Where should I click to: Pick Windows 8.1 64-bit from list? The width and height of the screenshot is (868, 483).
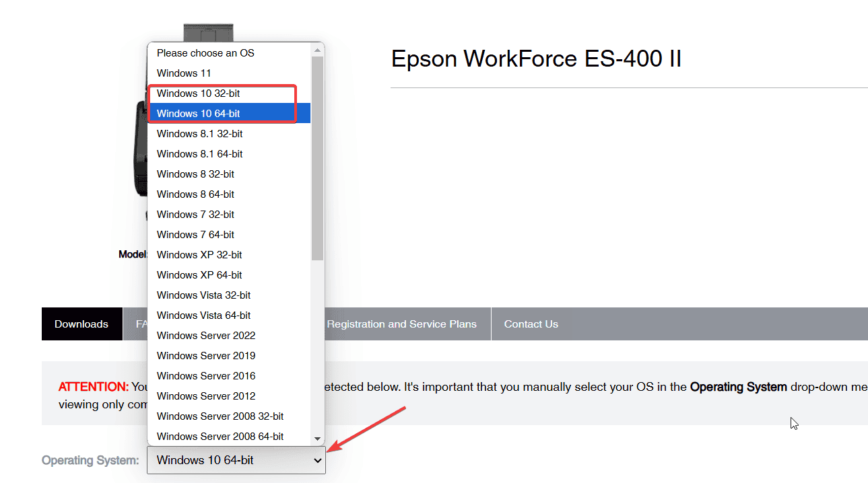(230, 154)
